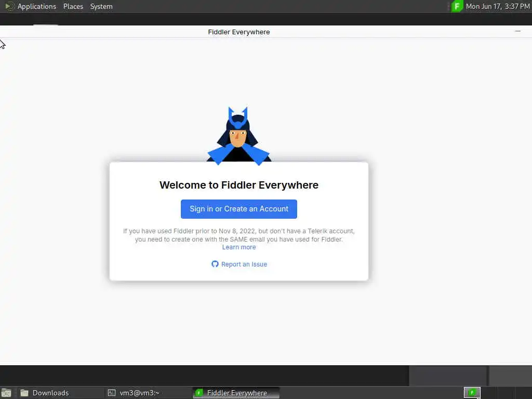Switch to Downloads window in taskbar

tap(60, 393)
